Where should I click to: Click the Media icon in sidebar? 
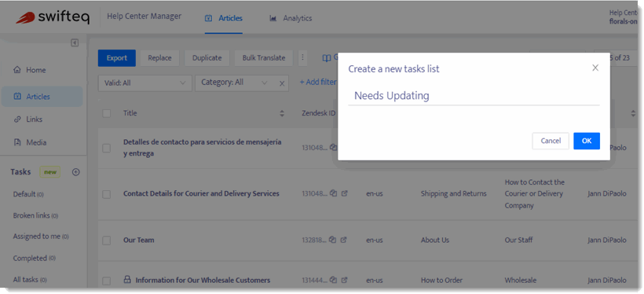(17, 143)
